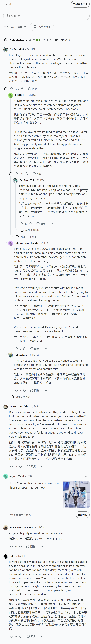This screenshot has height=644, width=91.
Task: Collapse JHMfield's reply thread
Action: tap(10, 174)
